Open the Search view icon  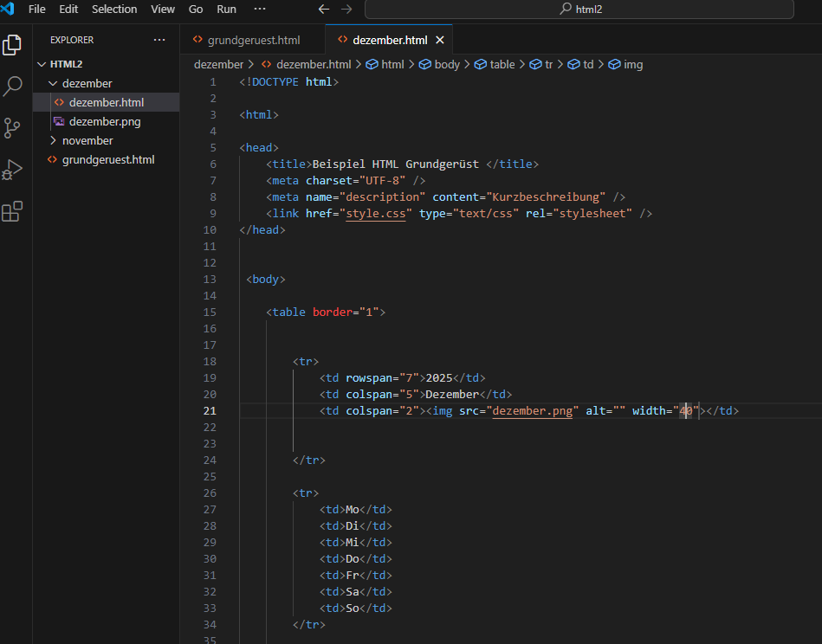(13, 87)
